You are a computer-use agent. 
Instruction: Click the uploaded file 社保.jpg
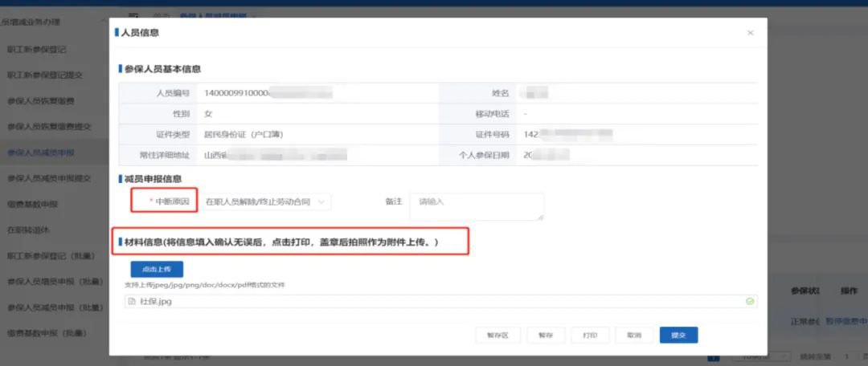(x=156, y=302)
